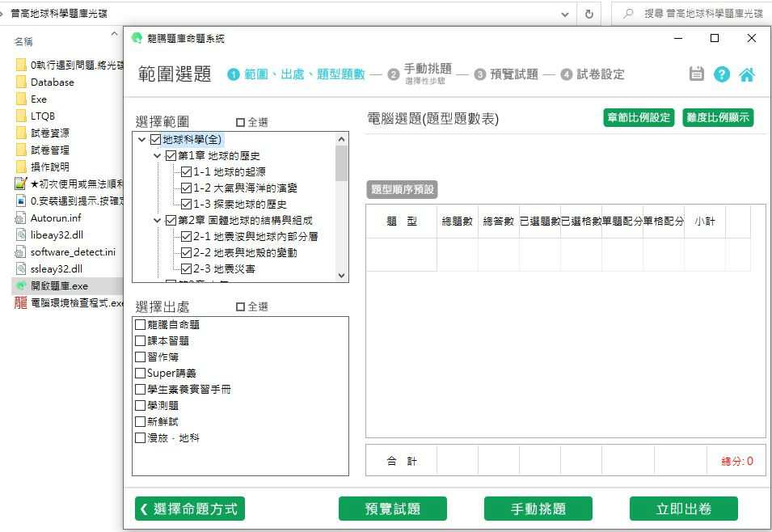Check 課本習題 source checkbox
Image resolution: width=772 pixels, height=532 pixels.
pos(140,341)
